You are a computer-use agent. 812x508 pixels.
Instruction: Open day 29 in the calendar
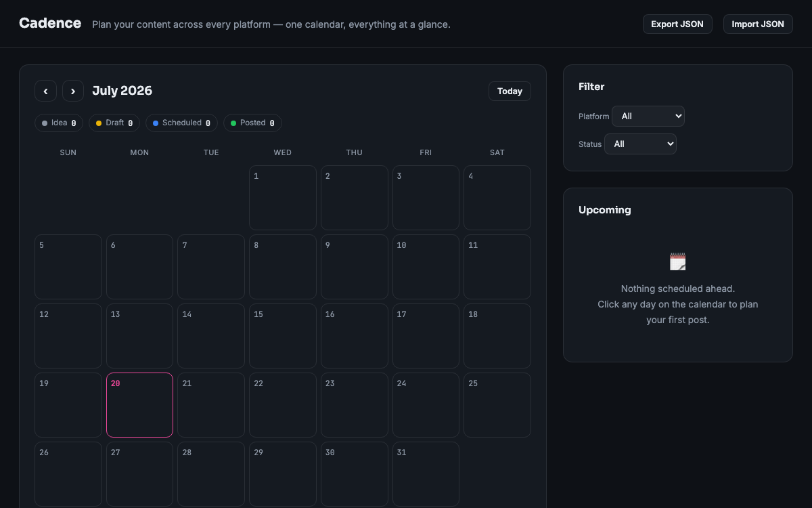(x=283, y=474)
